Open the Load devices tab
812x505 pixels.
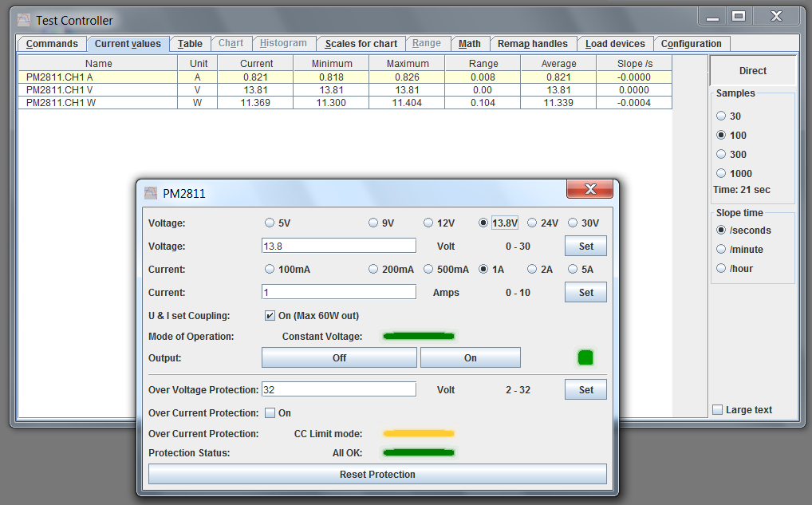(615, 44)
